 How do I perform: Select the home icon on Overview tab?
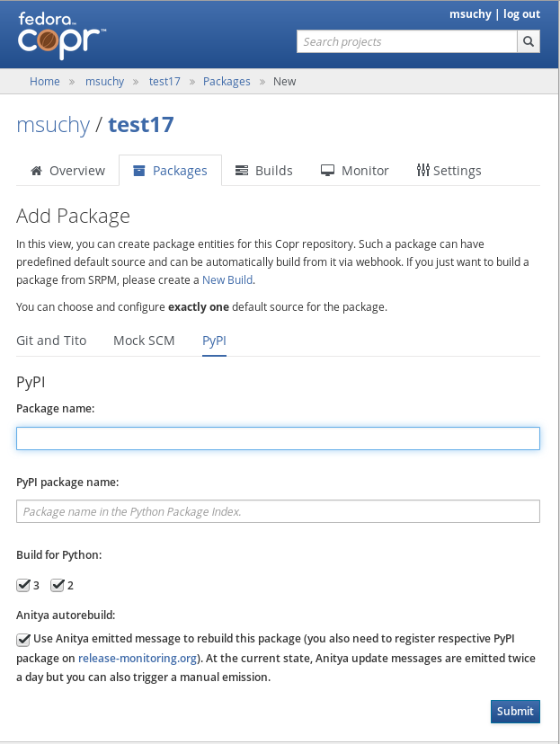37,170
